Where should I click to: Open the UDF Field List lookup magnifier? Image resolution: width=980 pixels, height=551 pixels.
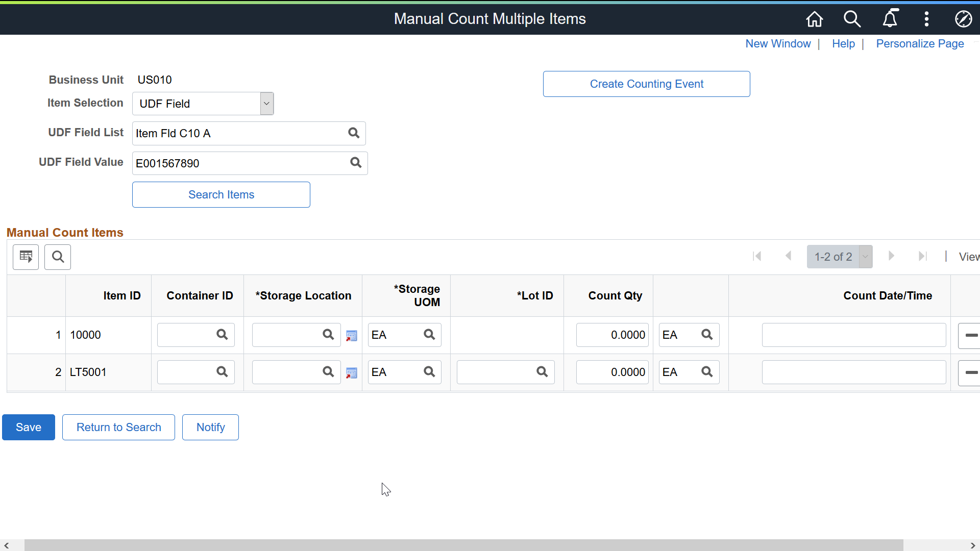353,133
